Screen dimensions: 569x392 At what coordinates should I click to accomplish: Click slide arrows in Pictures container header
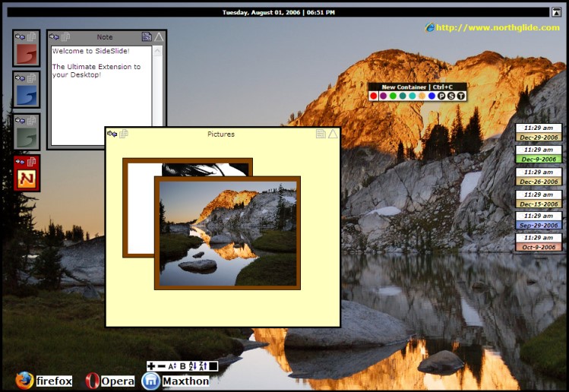click(112, 134)
